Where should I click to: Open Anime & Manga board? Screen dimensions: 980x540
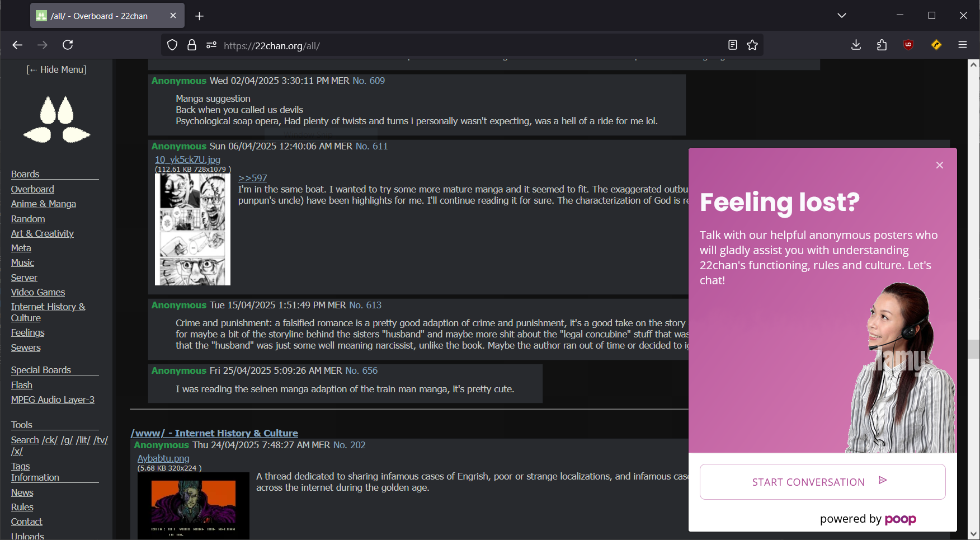44,204
